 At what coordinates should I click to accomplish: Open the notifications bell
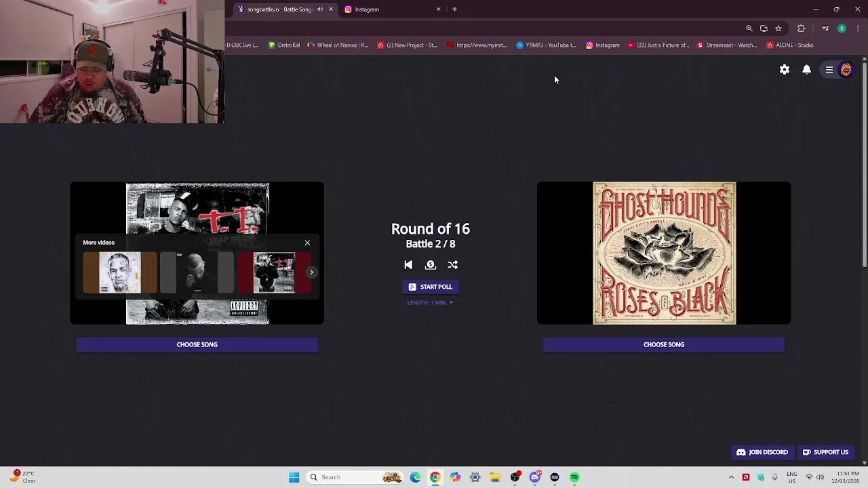pyautogui.click(x=807, y=70)
